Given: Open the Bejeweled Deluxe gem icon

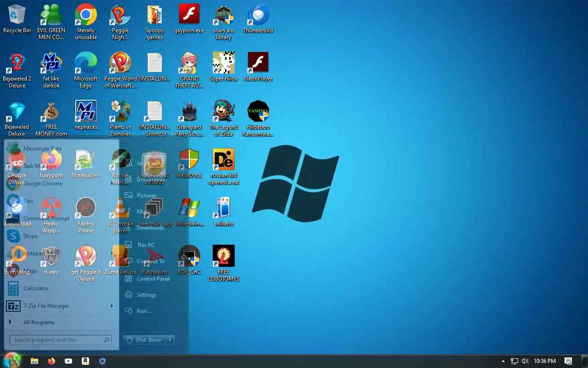Looking at the screenshot, I should (17, 119).
